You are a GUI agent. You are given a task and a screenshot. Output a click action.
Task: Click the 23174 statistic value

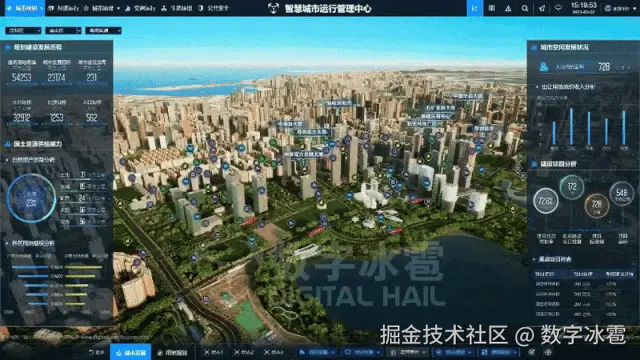coord(56,77)
